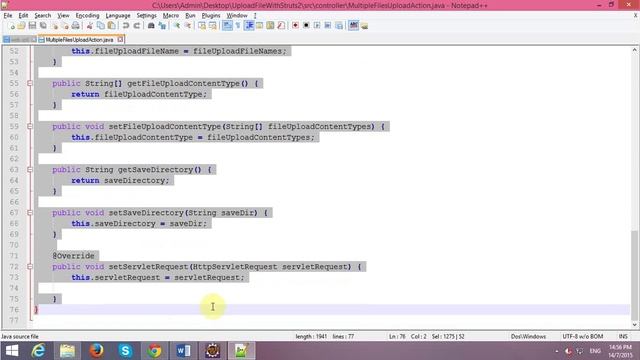This screenshot has height=360, width=640.
Task: Open Google Chrome from the taskbar
Action: point(154,351)
